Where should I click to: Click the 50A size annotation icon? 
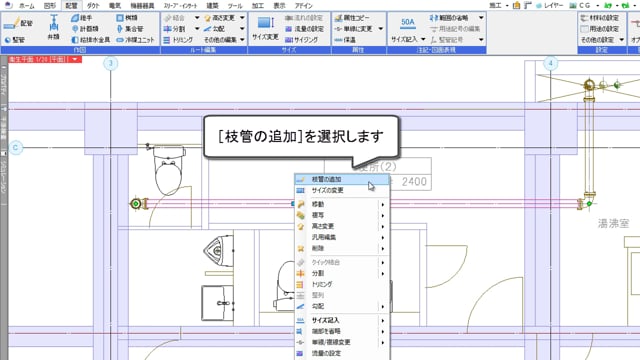pyautogui.click(x=407, y=22)
